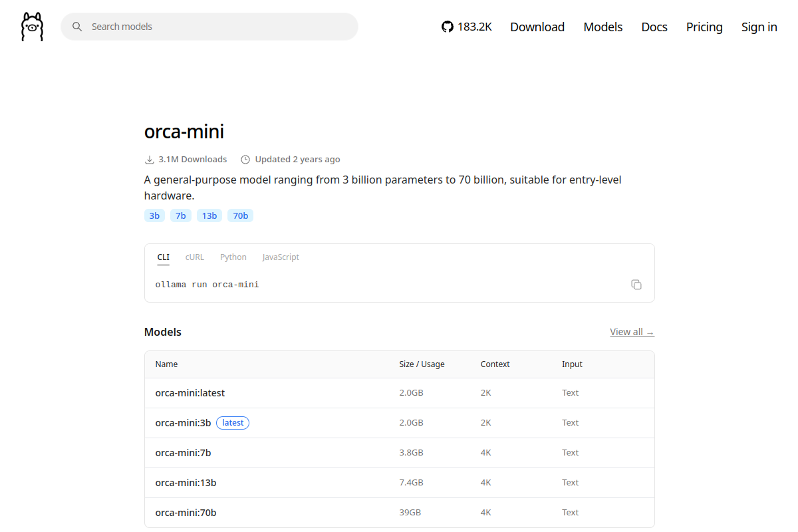Screen dimensions: 798x532
Task: Open the GitHub 183.2K link
Action: point(467,27)
